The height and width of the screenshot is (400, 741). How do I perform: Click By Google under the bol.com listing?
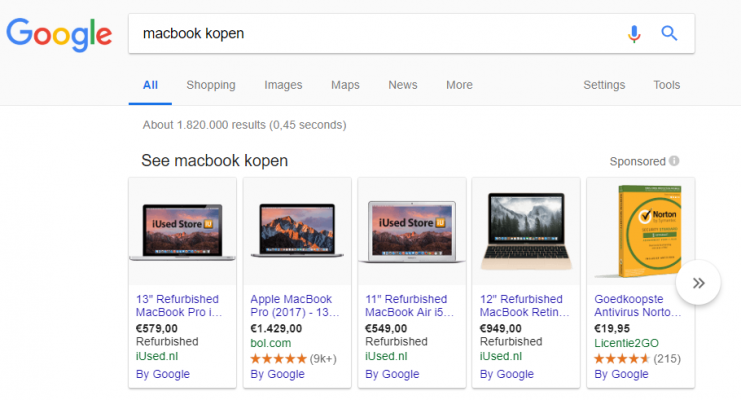click(277, 374)
